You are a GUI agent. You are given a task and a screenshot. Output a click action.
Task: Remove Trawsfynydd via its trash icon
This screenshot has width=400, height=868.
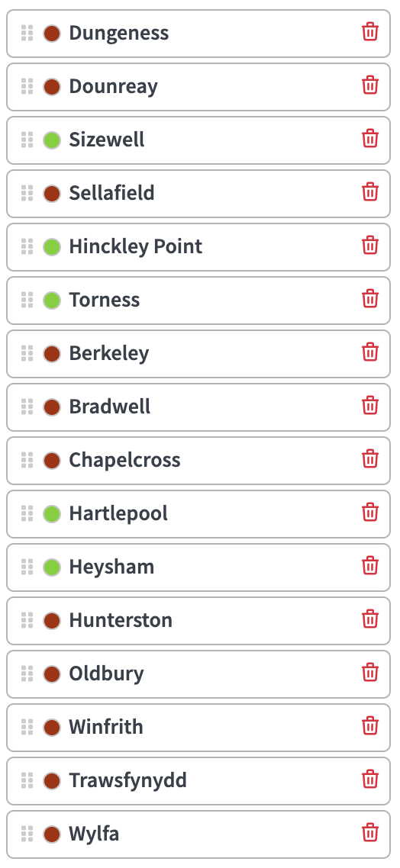tap(370, 780)
